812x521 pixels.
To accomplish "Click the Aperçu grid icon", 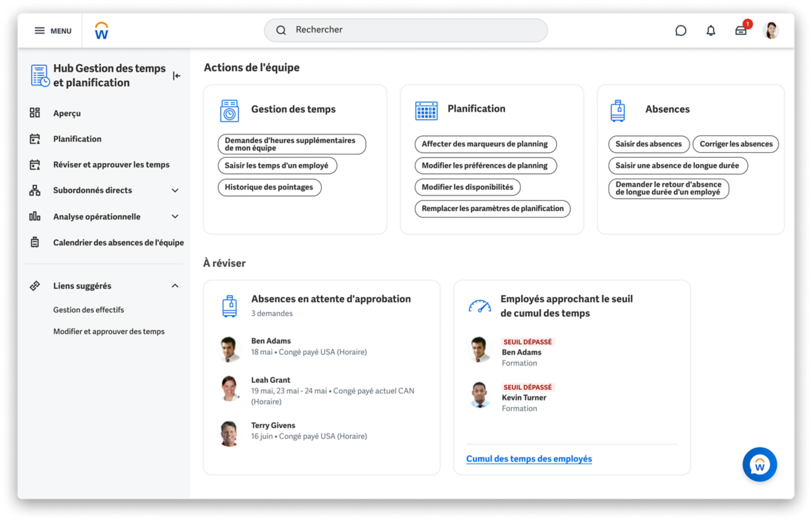I will point(35,113).
